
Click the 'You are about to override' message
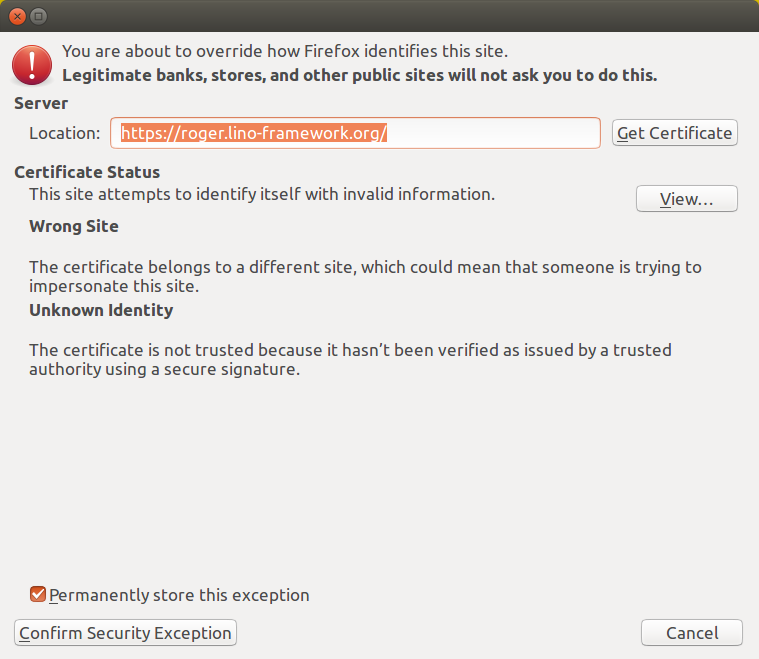(x=285, y=51)
